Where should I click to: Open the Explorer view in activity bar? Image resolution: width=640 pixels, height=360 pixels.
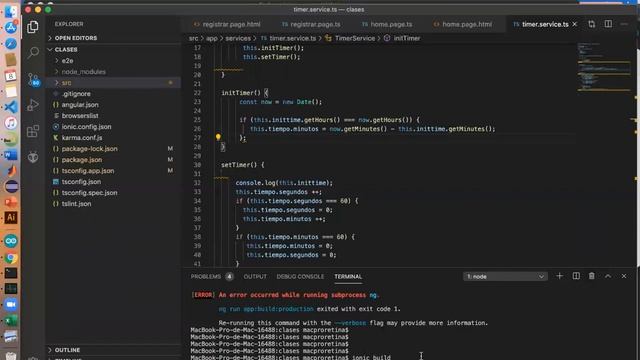pos(33,27)
